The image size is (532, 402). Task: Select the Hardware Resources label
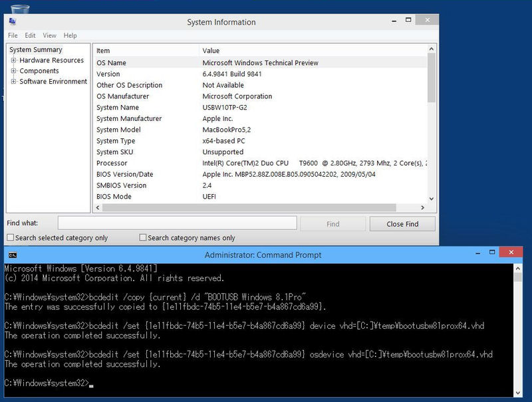pos(52,60)
